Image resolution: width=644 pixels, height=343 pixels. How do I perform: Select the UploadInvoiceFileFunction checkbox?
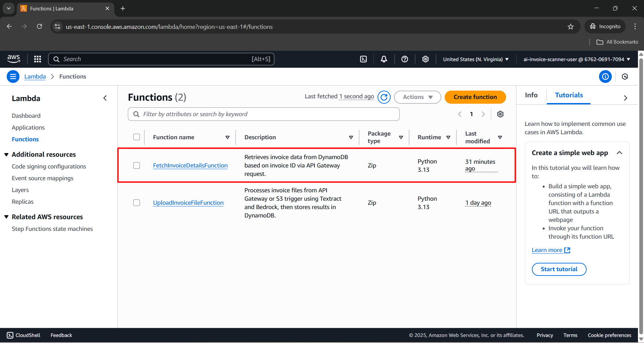pyautogui.click(x=137, y=203)
